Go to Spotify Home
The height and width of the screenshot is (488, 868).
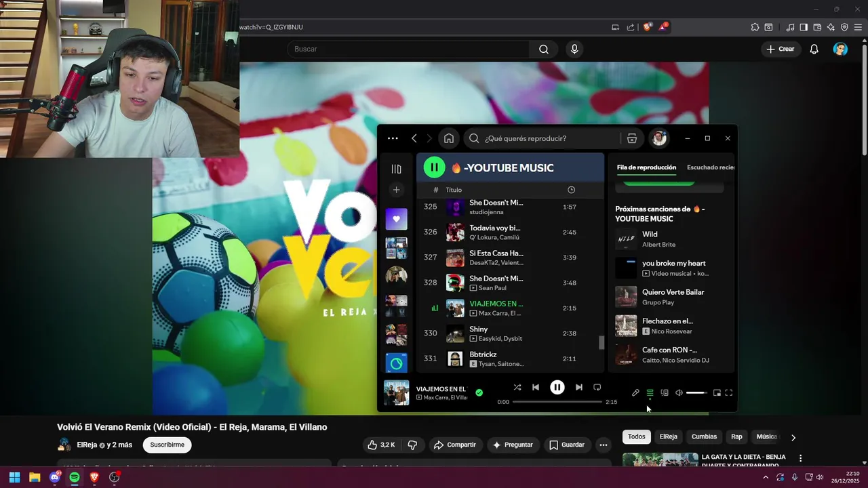click(449, 138)
